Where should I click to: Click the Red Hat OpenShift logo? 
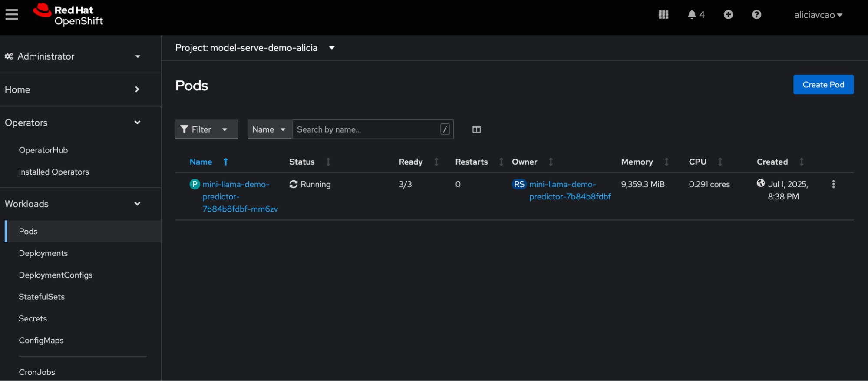pyautogui.click(x=68, y=15)
